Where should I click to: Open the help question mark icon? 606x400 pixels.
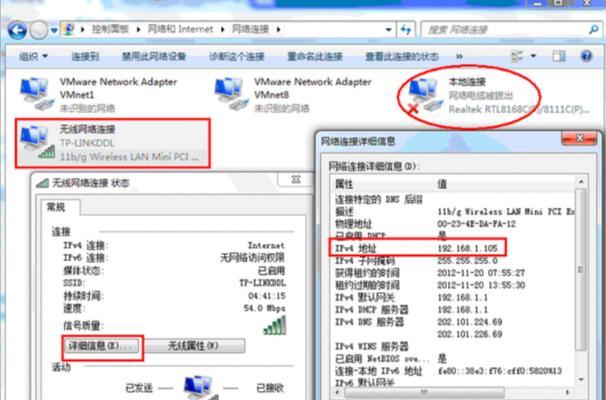586,56
